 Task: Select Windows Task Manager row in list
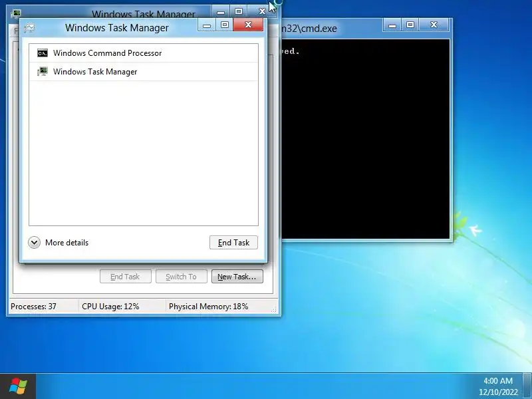click(x=144, y=72)
